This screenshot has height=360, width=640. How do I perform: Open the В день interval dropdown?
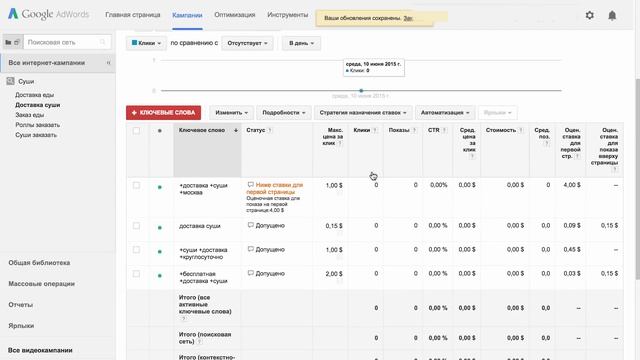coord(301,43)
